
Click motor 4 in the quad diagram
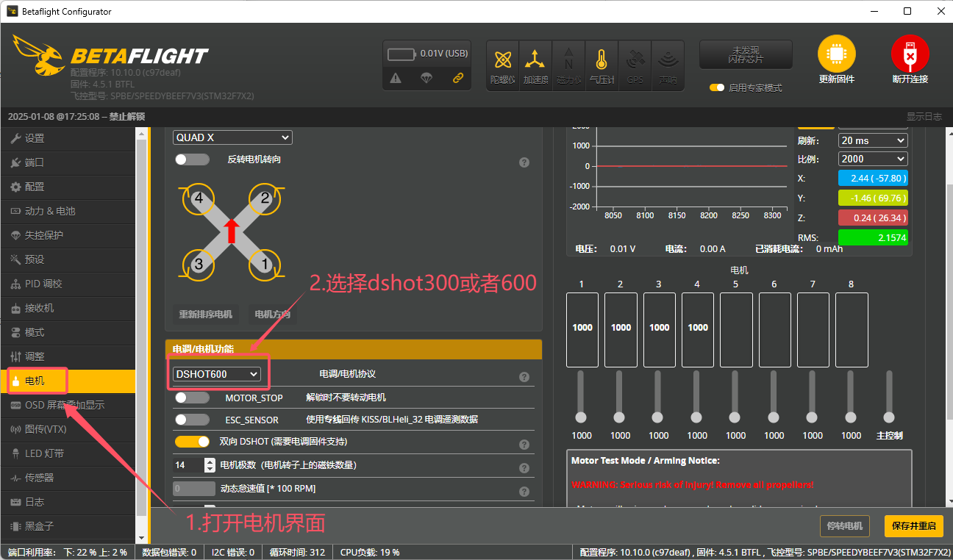point(198,199)
